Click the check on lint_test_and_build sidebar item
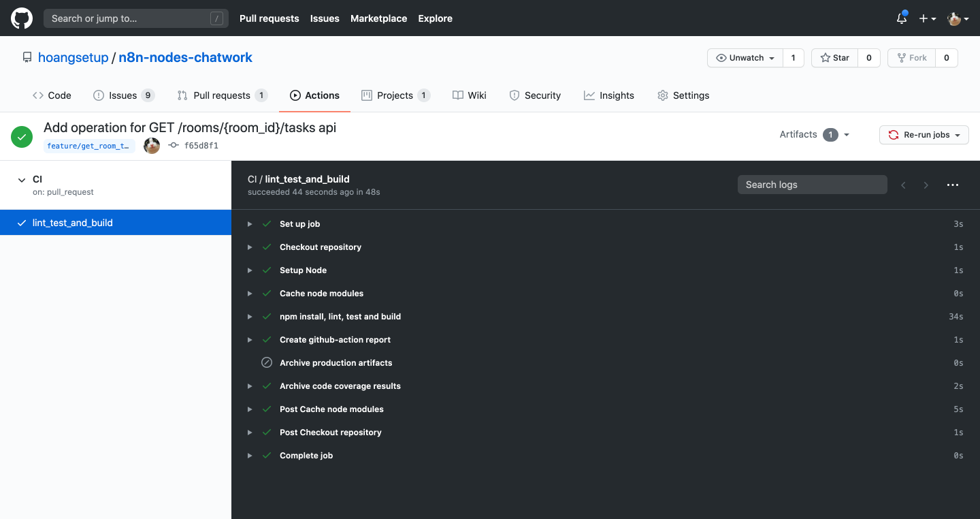This screenshot has height=519, width=980. (22, 223)
